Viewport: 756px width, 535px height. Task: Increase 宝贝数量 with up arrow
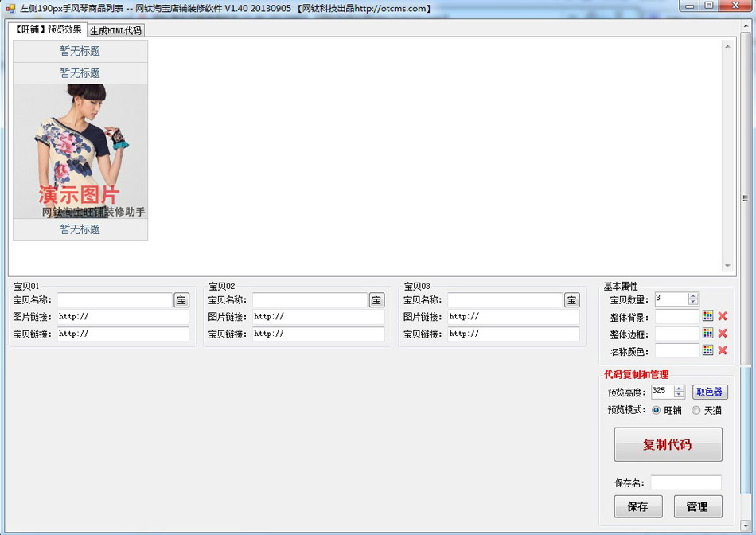(693, 296)
